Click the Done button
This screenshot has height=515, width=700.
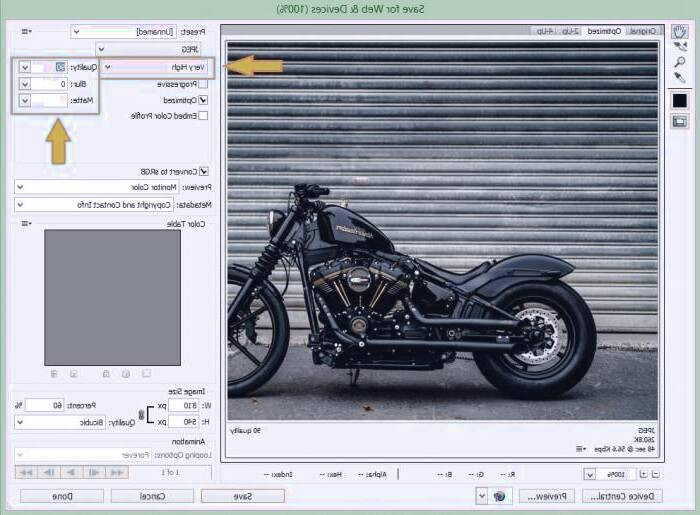coord(62,496)
